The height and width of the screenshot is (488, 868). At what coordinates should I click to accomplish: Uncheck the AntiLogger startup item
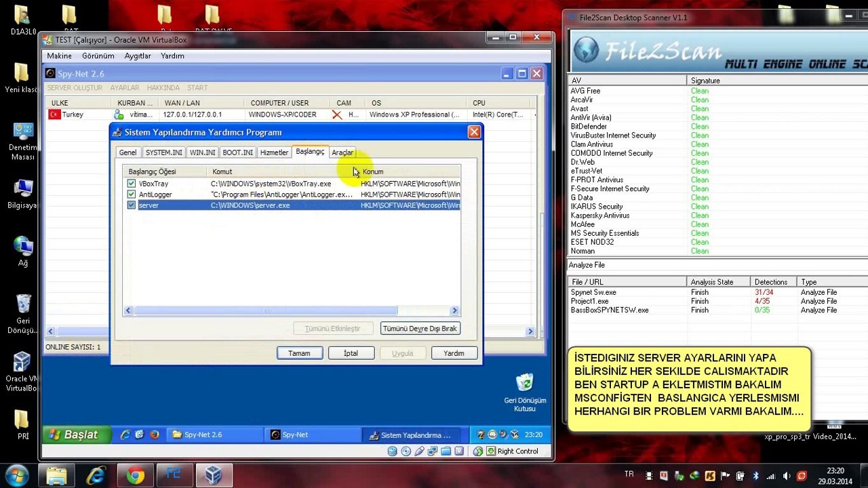pos(132,195)
